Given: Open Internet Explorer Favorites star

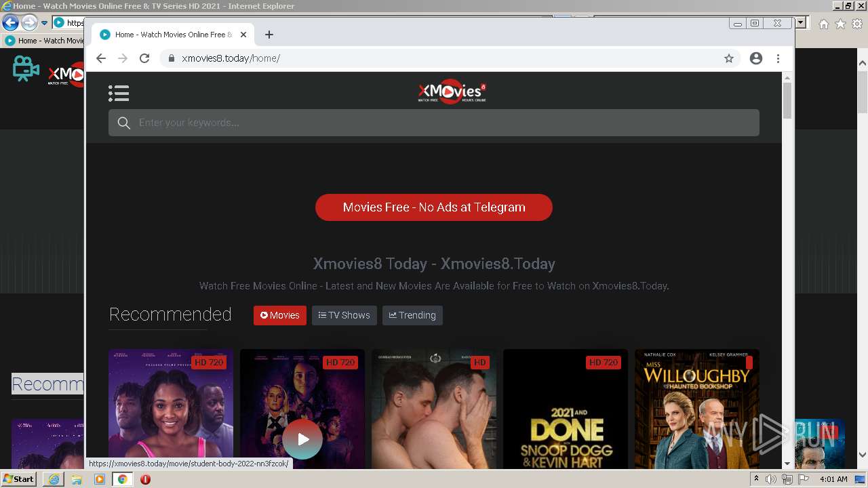Looking at the screenshot, I should [x=840, y=24].
